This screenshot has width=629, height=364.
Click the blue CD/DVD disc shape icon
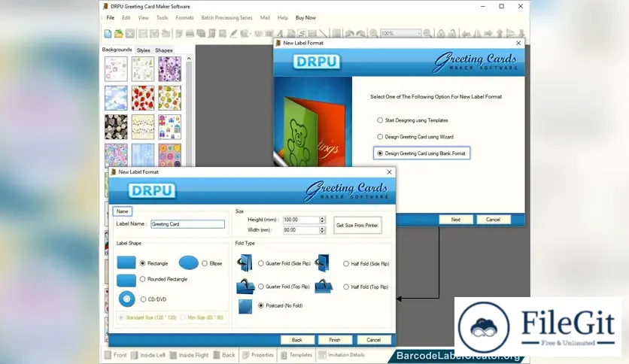[x=126, y=299]
